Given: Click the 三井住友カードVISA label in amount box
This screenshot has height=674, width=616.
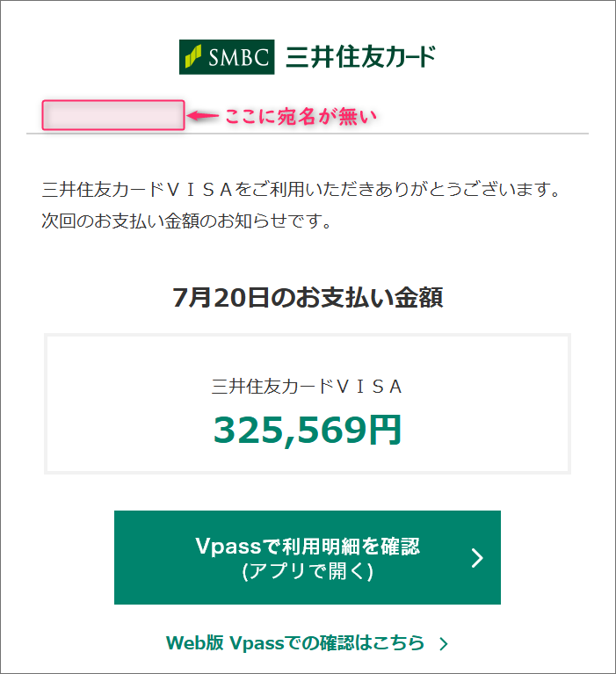Looking at the screenshot, I should click(x=307, y=387).
